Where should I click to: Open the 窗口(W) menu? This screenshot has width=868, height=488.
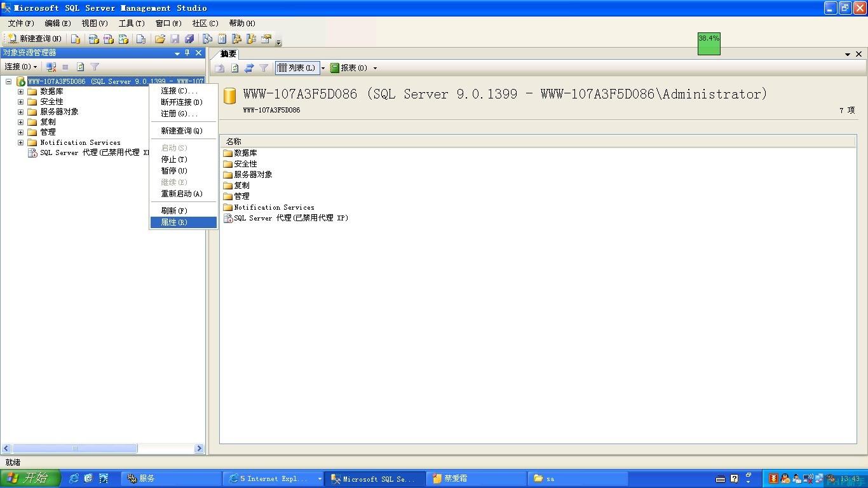[x=168, y=24]
